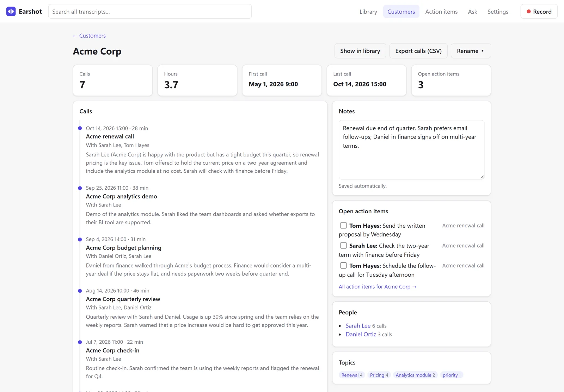
Task: Open Daniel Ortiz's profile link
Action: coord(361,334)
